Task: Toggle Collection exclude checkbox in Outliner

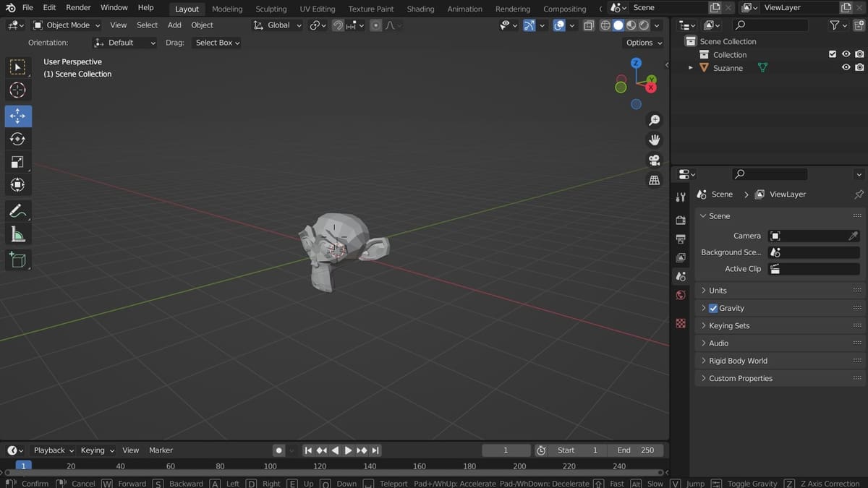Action: click(x=833, y=54)
